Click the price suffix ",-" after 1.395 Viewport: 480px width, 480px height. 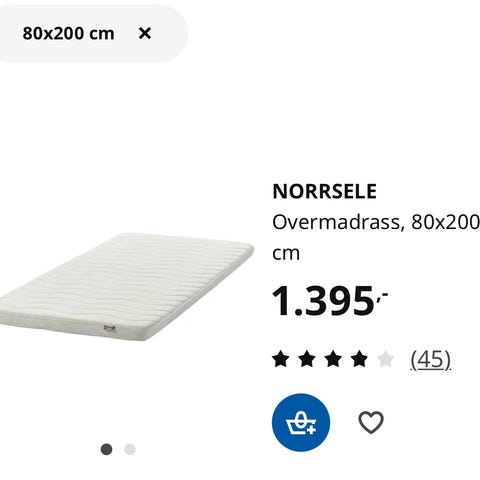pos(382,297)
